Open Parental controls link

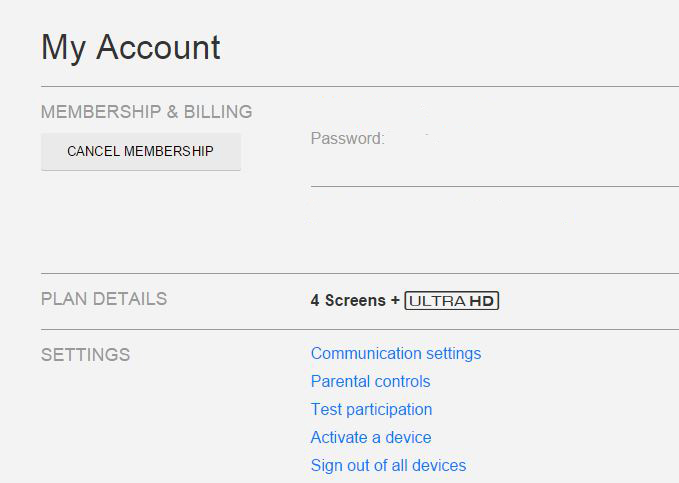pyautogui.click(x=370, y=381)
